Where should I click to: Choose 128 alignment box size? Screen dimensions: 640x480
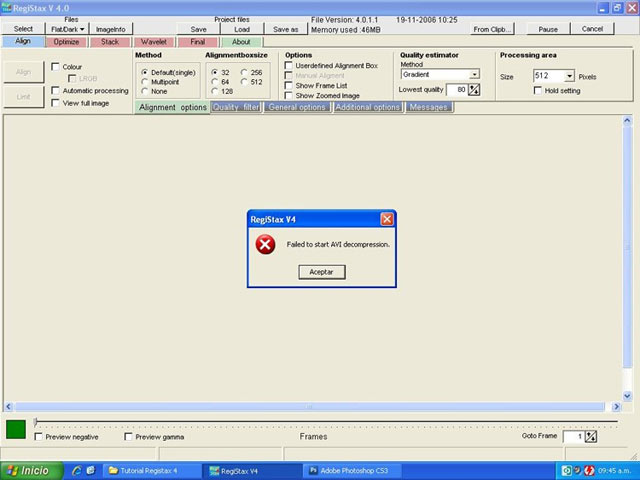click(214, 91)
